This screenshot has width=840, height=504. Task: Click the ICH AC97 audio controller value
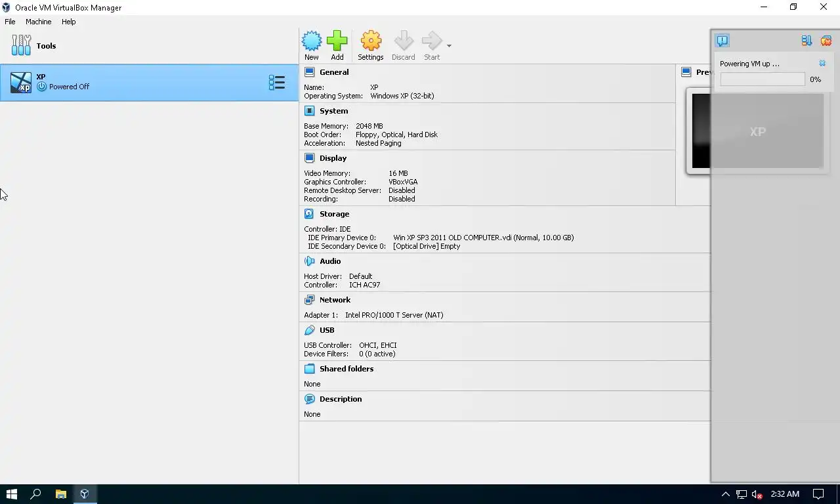pyautogui.click(x=364, y=285)
